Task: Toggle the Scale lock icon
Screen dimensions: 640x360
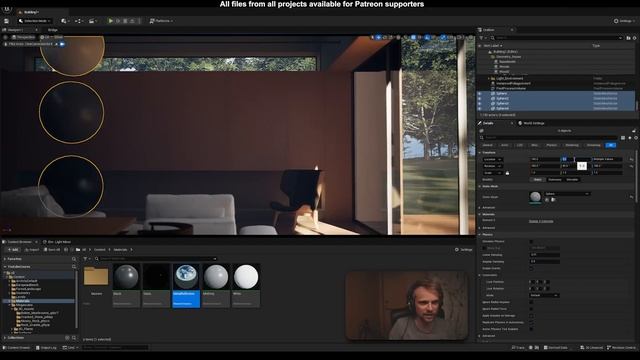Action: 507,173
